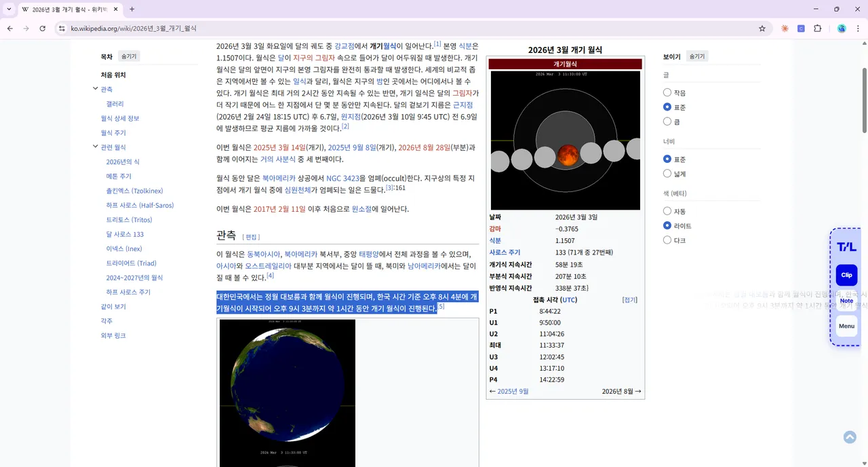The image size is (868, 467).
Task: Open the NGC 3423 link
Action: [342, 179]
